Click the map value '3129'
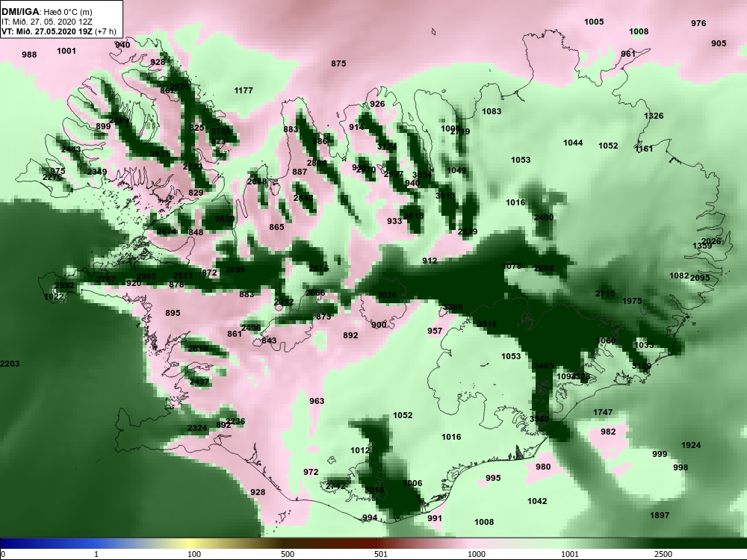The image size is (747, 560). tap(641, 366)
